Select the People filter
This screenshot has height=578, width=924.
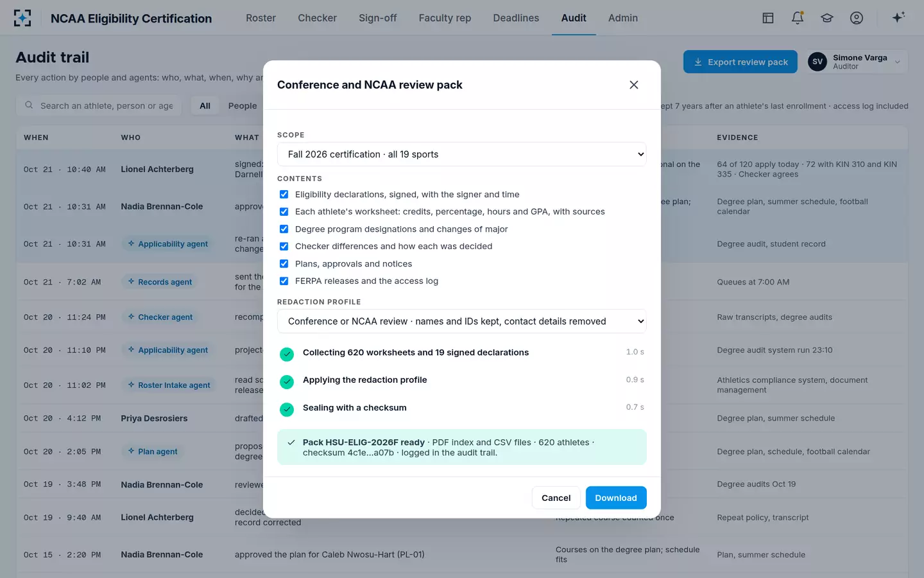click(x=243, y=105)
